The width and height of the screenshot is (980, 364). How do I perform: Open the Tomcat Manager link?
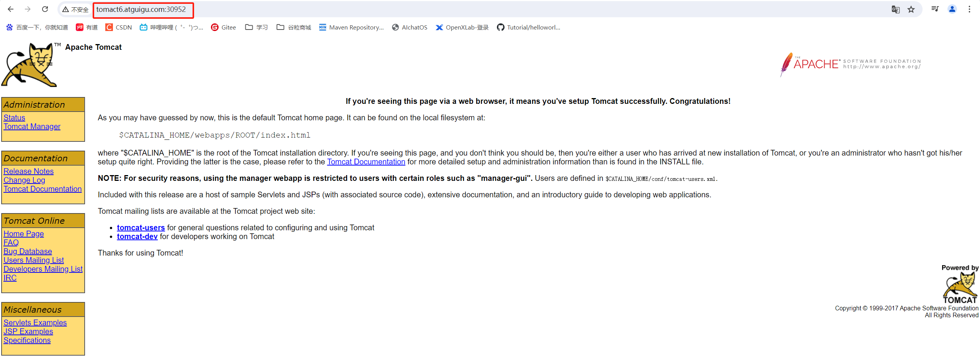(32, 126)
